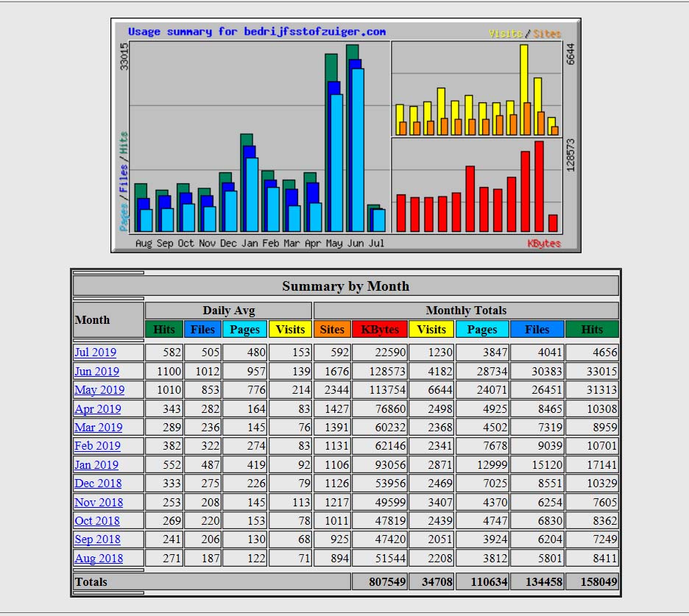Open the Mar 2019 month link
The height and width of the screenshot is (616, 689).
tap(99, 427)
